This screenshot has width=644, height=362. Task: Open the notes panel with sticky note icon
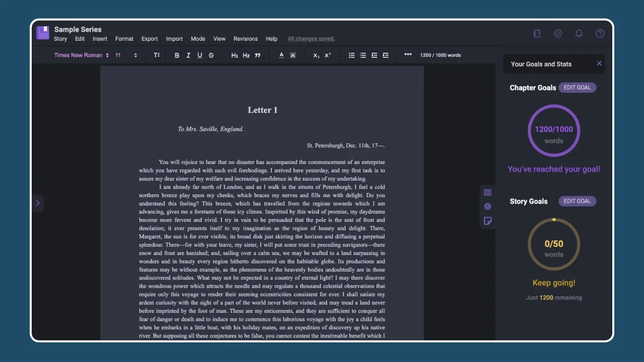[487, 221]
